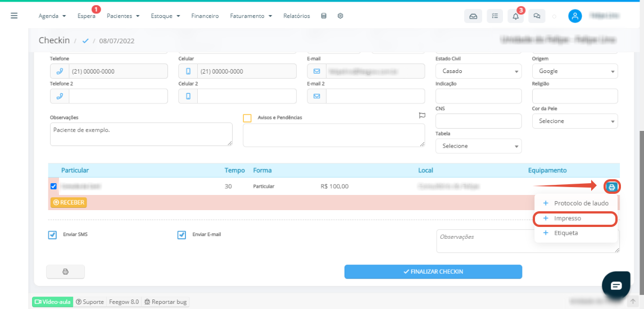Open the Relatórios menu item
This screenshot has height=309, width=644.
pyautogui.click(x=297, y=16)
